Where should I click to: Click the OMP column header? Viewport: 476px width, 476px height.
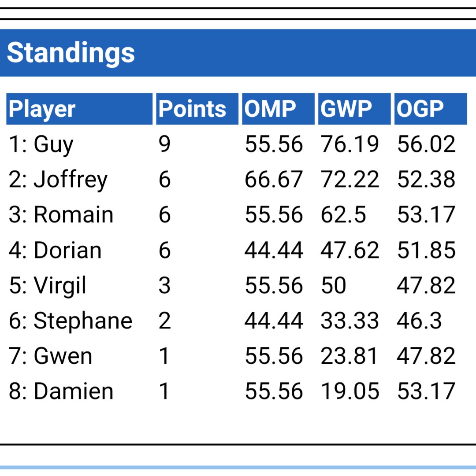tap(270, 109)
